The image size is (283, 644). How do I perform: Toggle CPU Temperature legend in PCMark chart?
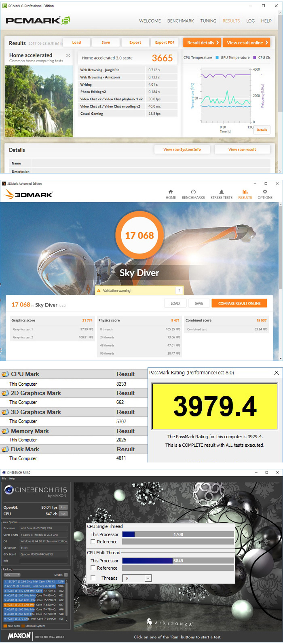click(198, 57)
